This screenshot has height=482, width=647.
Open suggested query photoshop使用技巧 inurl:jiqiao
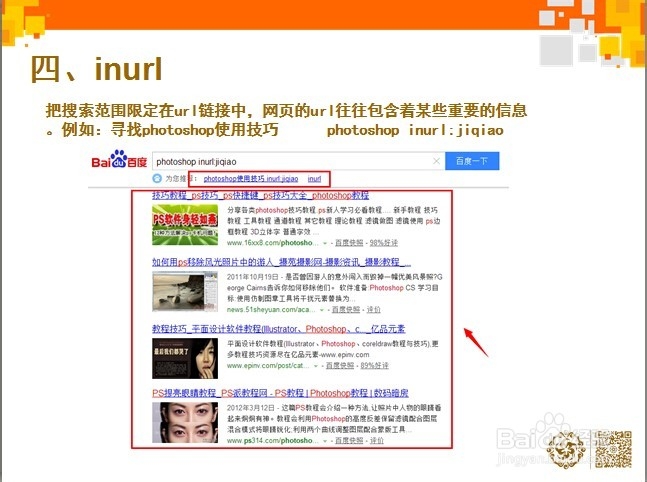[x=250, y=179]
